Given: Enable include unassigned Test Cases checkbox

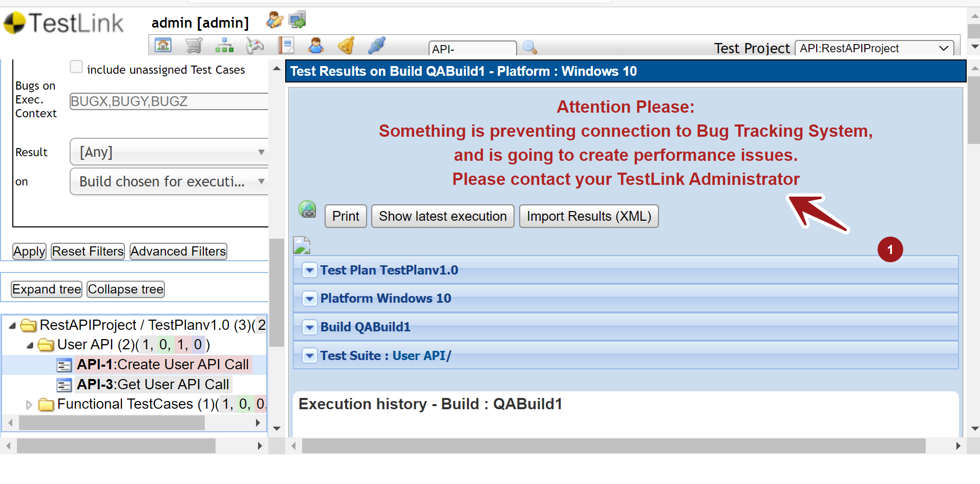Looking at the screenshot, I should [76, 67].
